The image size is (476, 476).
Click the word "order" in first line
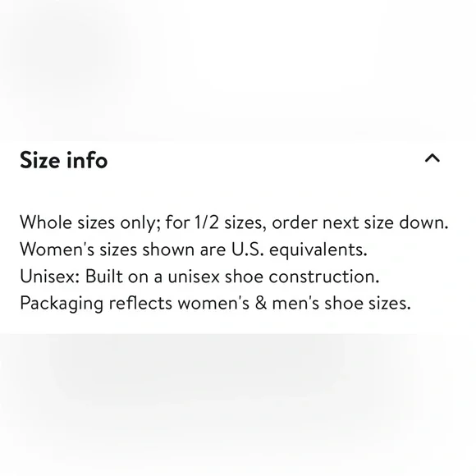click(295, 223)
